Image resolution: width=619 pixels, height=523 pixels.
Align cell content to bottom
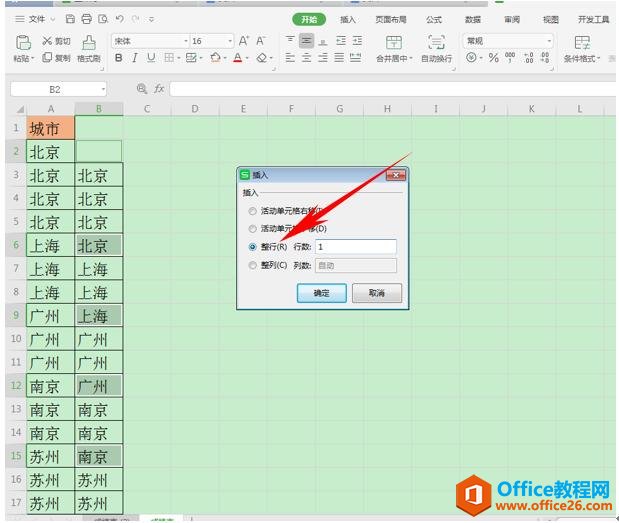coord(323,40)
